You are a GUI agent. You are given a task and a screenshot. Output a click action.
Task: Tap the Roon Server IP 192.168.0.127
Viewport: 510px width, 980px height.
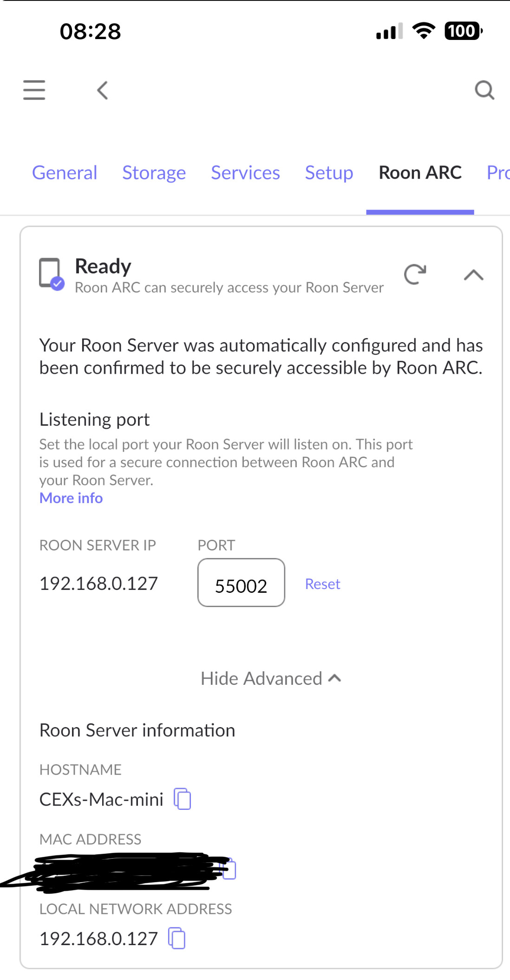[x=99, y=583]
